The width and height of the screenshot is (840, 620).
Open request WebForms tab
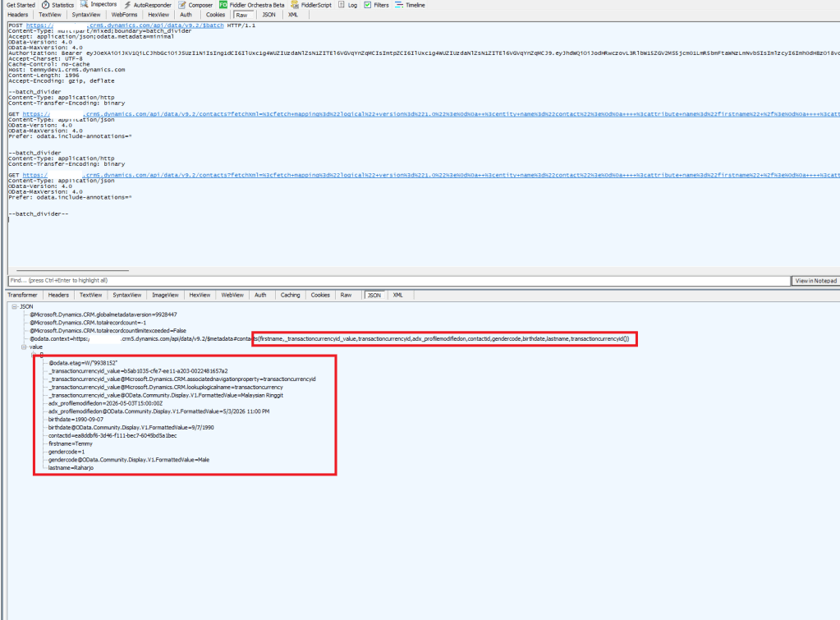point(124,15)
